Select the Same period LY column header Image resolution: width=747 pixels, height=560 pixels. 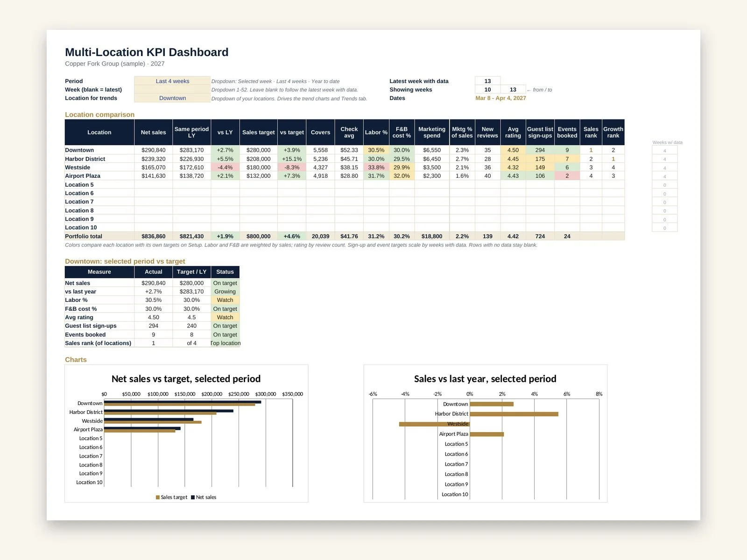[191, 133]
